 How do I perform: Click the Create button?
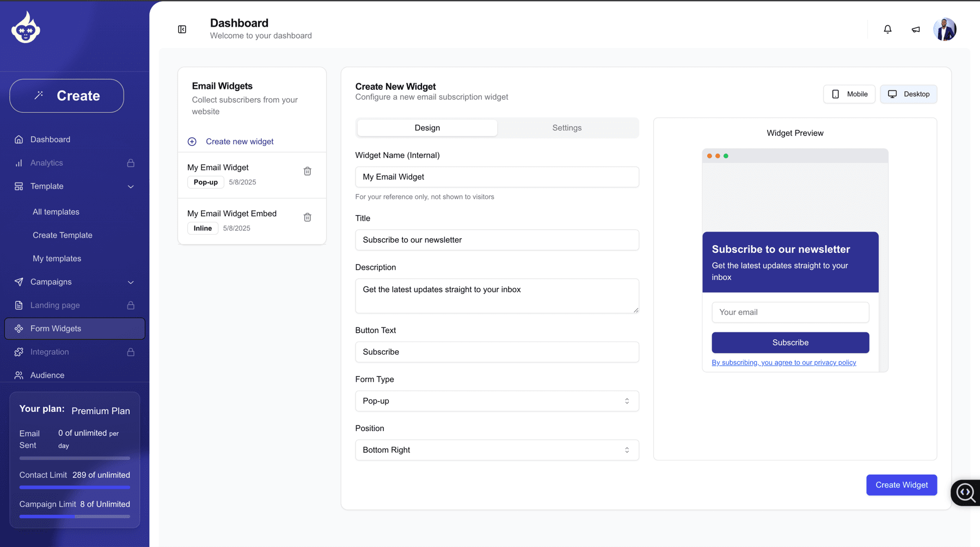click(x=66, y=96)
